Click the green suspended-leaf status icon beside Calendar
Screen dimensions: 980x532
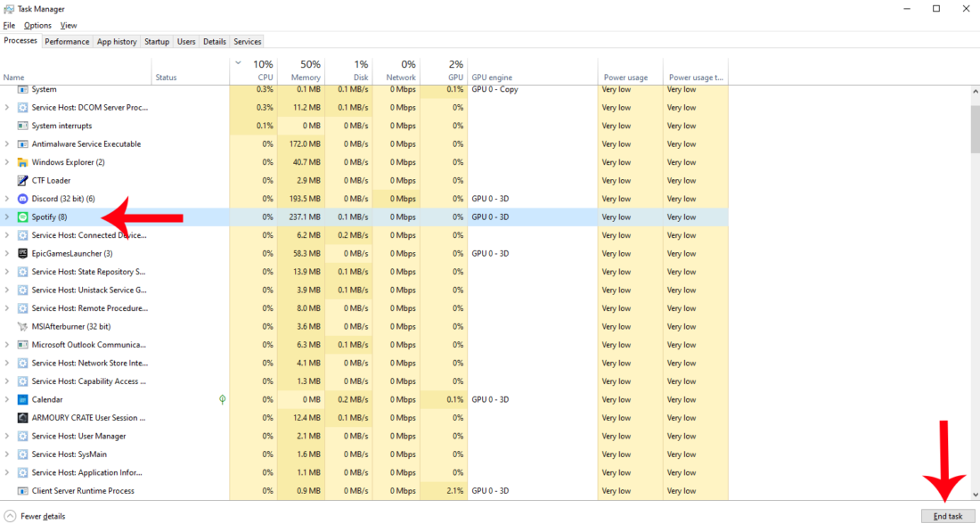pos(221,399)
